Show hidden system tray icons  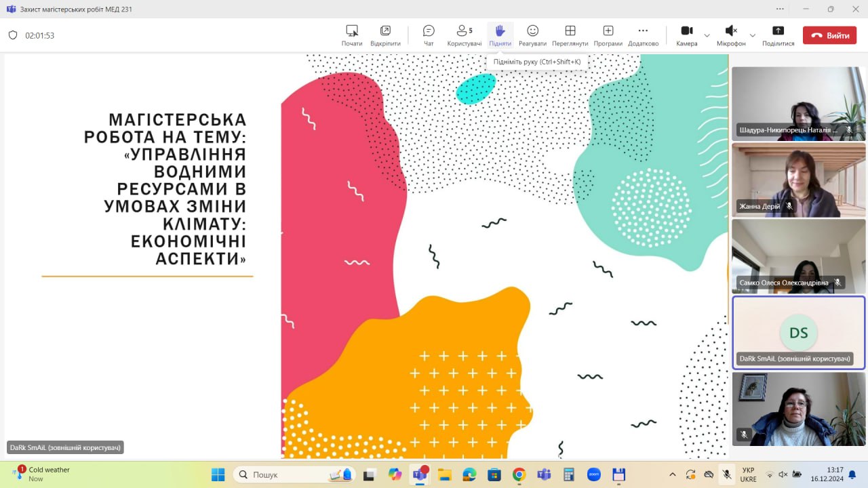point(672,474)
